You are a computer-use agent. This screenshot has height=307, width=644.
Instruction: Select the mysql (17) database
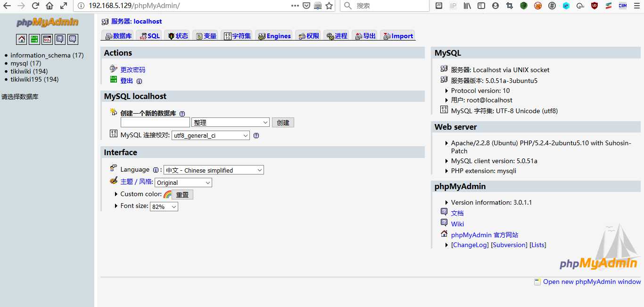point(26,63)
